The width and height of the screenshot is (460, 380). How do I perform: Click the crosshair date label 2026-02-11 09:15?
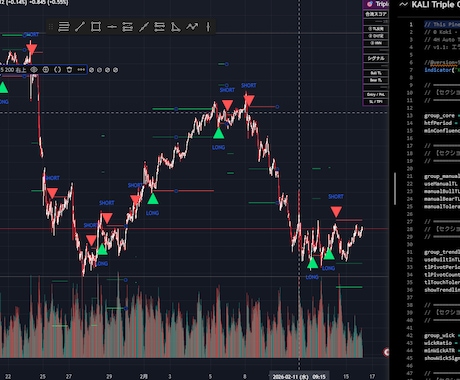299,377
